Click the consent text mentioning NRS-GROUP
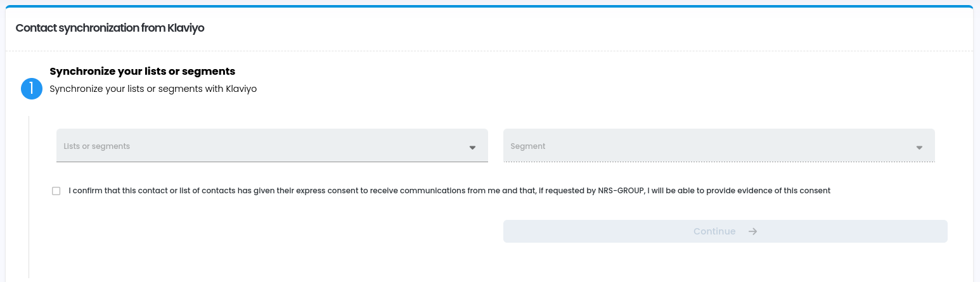 point(621,191)
